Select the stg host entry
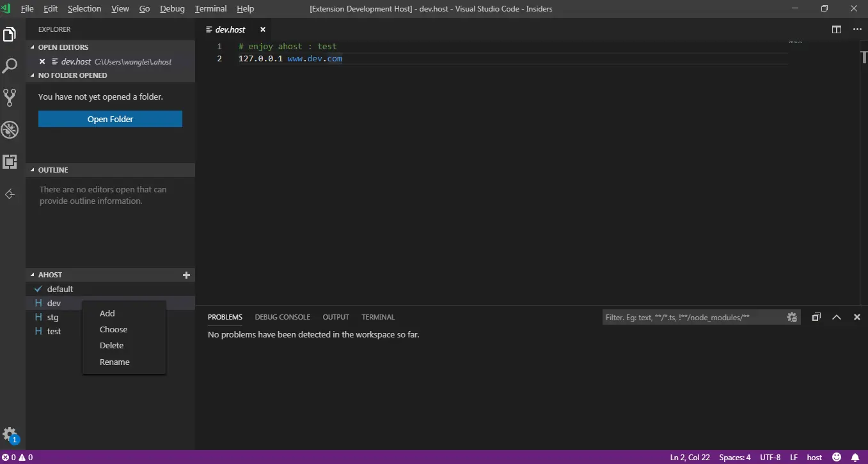This screenshot has height=464, width=868. coord(54,317)
